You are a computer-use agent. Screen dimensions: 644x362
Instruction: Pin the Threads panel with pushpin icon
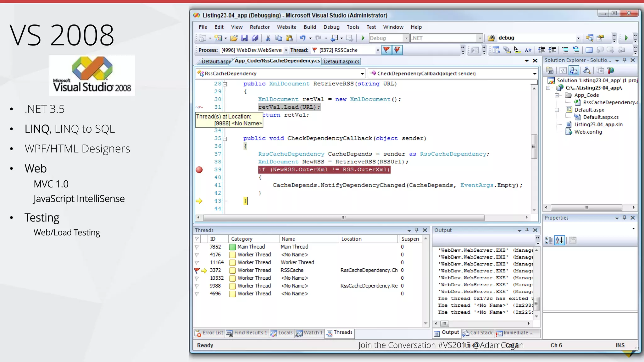(417, 230)
